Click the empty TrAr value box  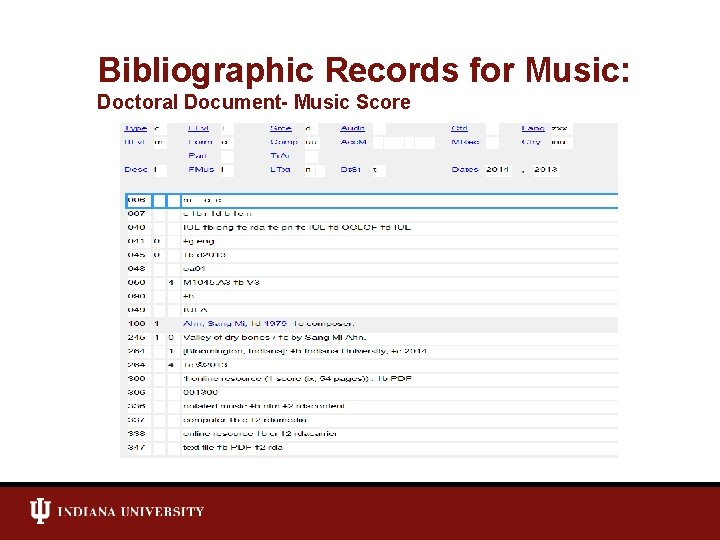pyautogui.click(x=311, y=156)
